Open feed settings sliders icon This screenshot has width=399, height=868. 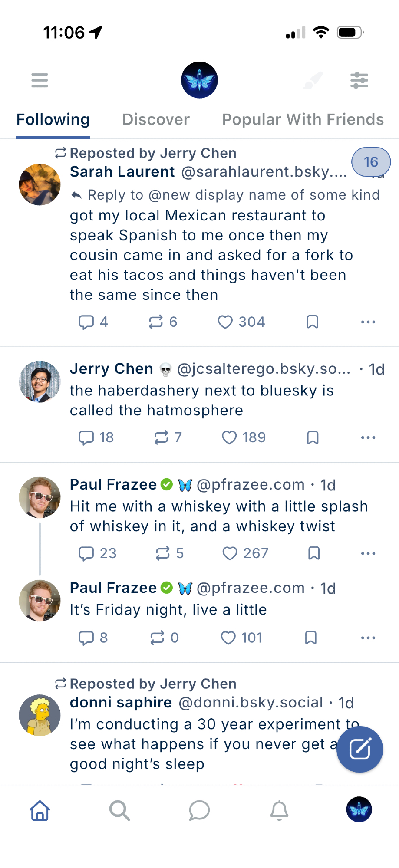(x=359, y=80)
